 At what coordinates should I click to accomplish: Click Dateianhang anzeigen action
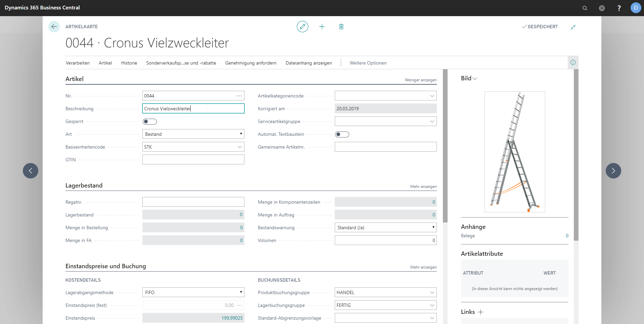click(x=309, y=63)
